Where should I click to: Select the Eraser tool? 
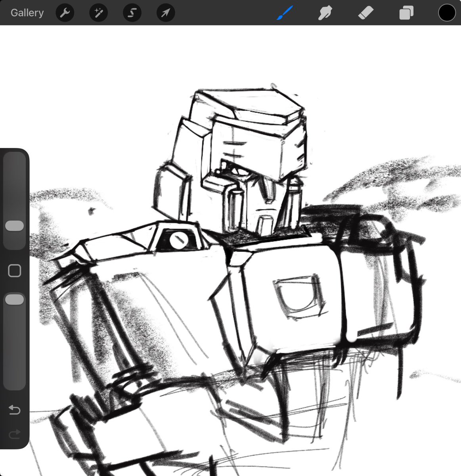[x=365, y=13]
